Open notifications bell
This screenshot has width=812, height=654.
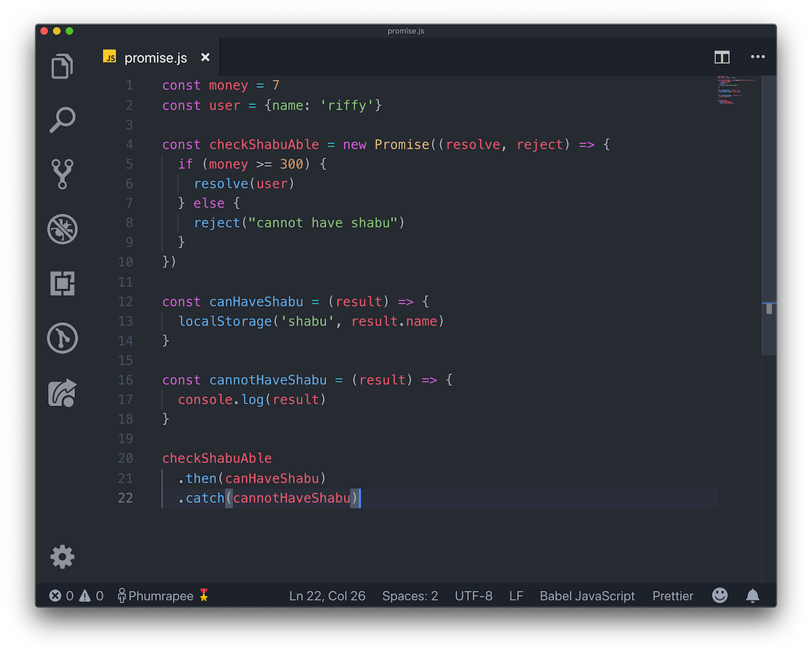point(752,596)
